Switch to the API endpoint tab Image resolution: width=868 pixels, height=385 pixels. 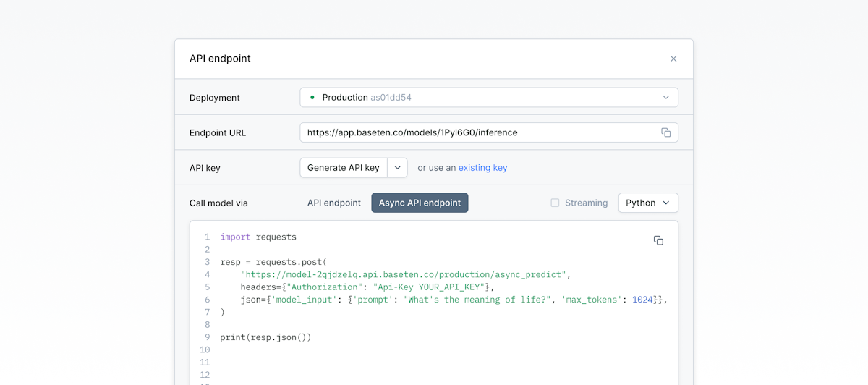click(334, 203)
